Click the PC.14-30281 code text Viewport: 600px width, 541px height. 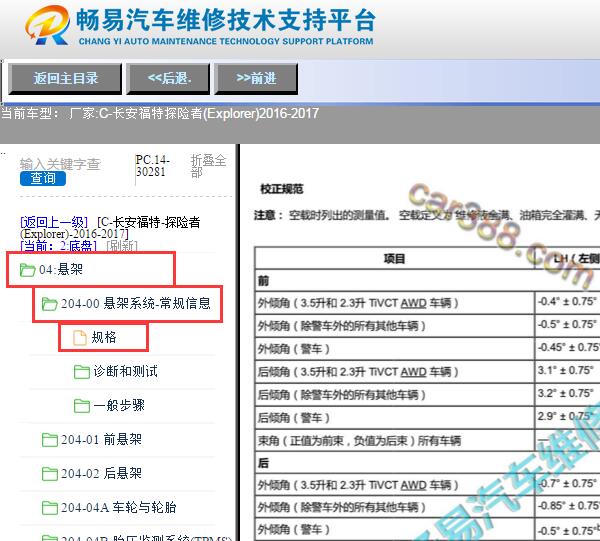click(153, 166)
